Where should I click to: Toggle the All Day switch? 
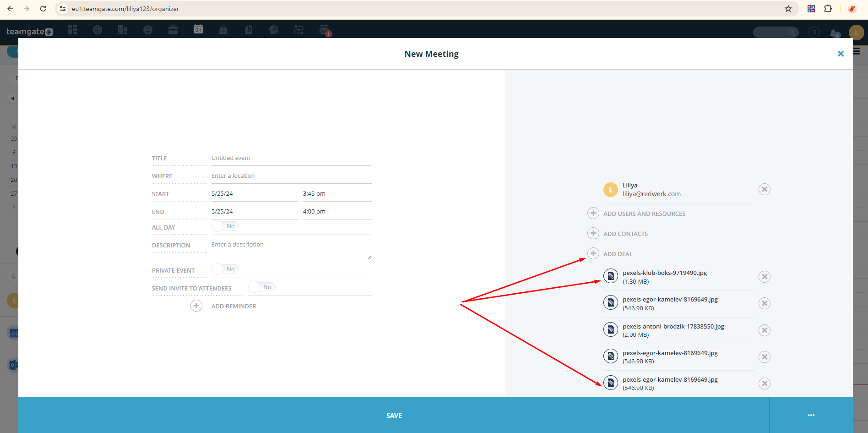point(225,226)
